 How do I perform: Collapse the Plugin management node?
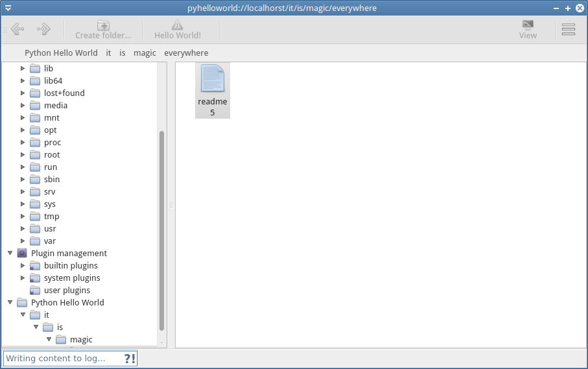click(x=10, y=253)
